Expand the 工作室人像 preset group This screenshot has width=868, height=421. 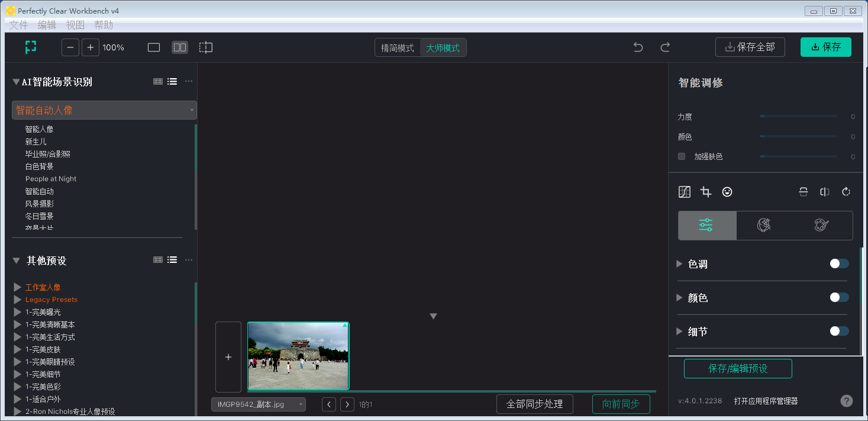pyautogui.click(x=18, y=287)
